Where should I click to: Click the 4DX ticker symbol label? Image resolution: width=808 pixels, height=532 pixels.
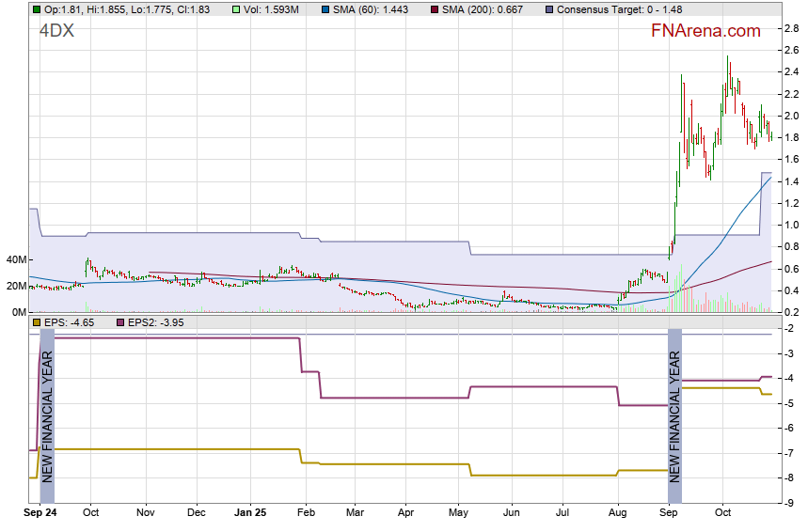[x=56, y=31]
